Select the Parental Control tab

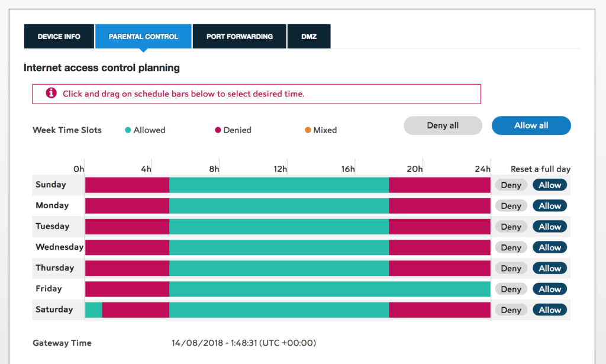tap(143, 37)
